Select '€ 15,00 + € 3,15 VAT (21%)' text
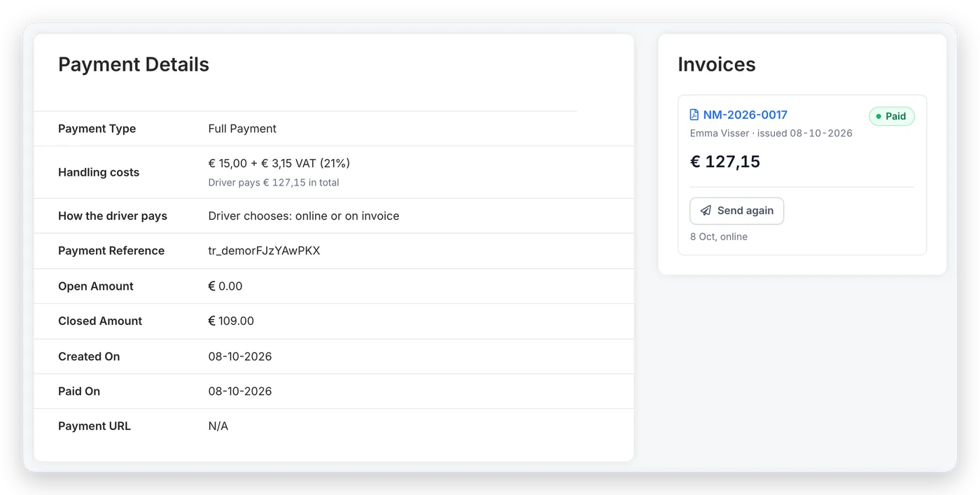Image resolution: width=980 pixels, height=495 pixels. [x=279, y=163]
